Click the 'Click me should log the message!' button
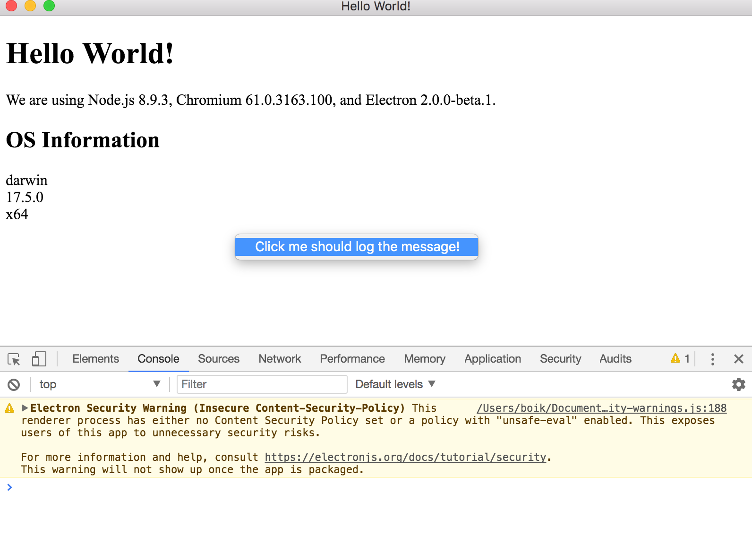The image size is (752, 560). (x=357, y=247)
